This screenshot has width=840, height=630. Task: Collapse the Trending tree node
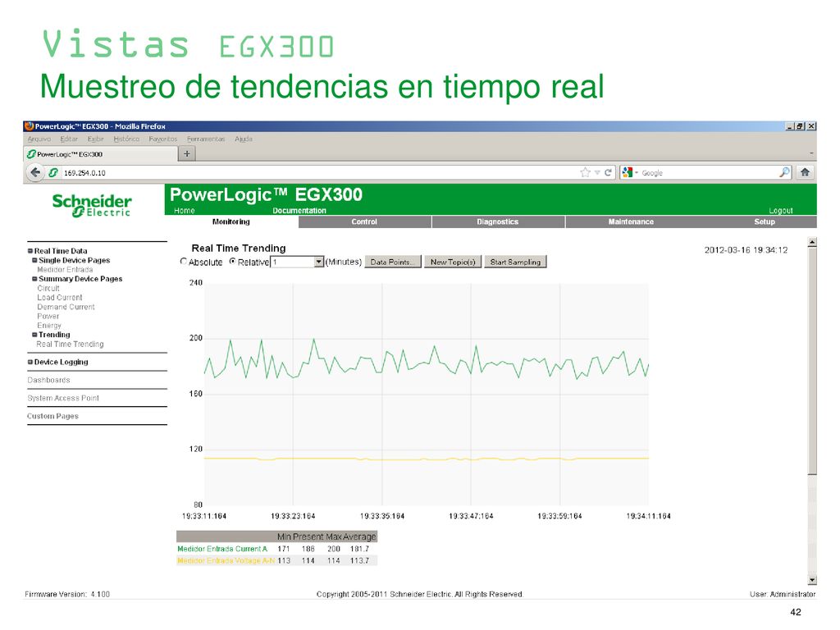coord(34,335)
